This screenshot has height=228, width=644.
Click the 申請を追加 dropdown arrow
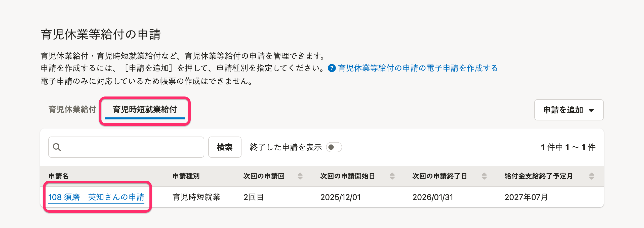591,110
